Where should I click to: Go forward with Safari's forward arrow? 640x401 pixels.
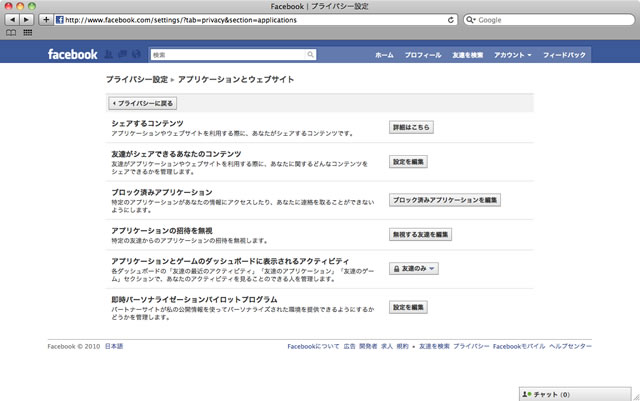(26, 20)
